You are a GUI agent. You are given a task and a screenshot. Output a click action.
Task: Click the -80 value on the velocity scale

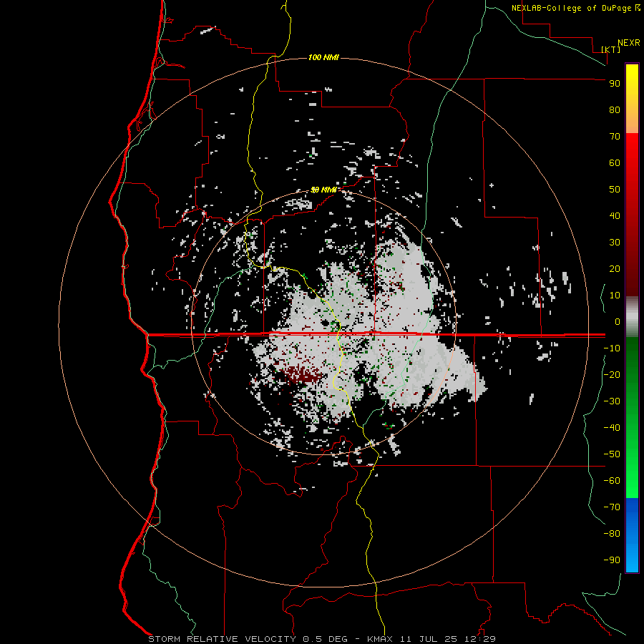[612, 534]
